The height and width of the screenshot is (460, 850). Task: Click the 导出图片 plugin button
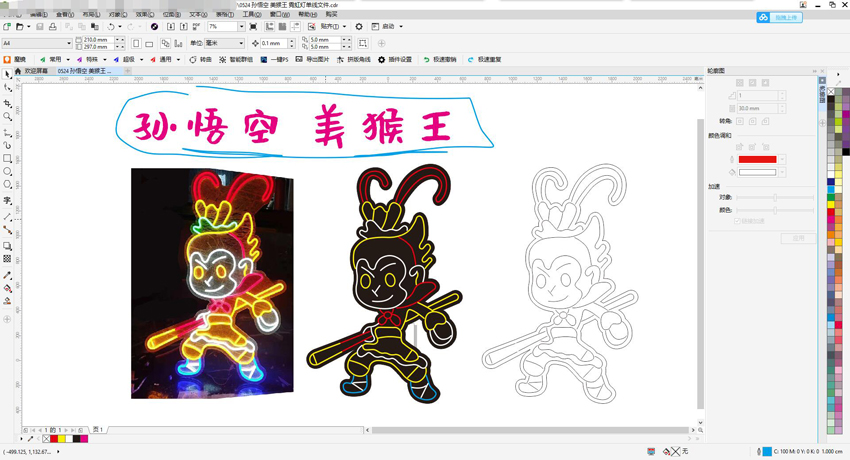click(x=312, y=60)
